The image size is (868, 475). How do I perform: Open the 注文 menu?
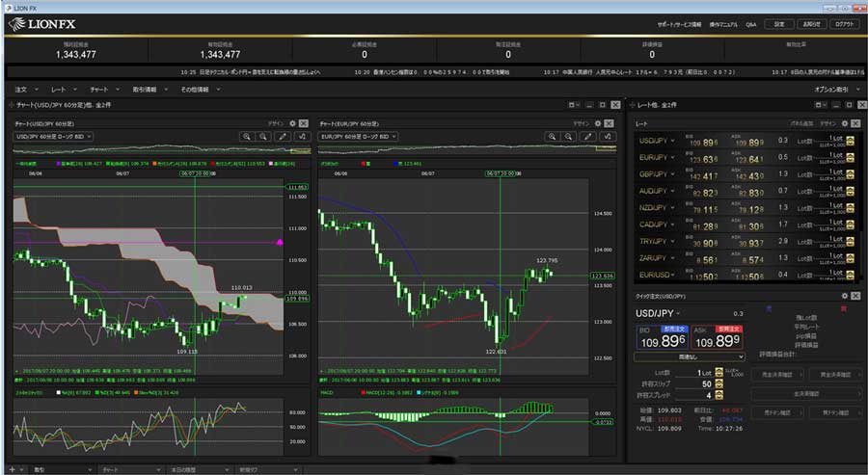23,89
